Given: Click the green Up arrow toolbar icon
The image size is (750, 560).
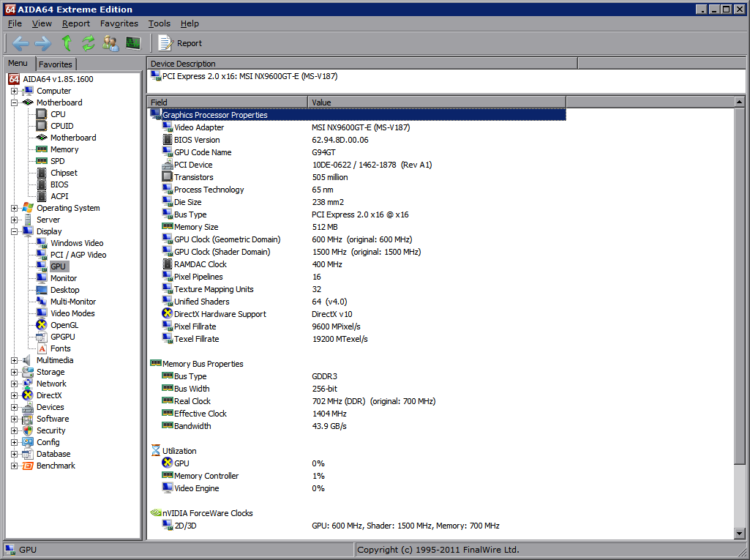Looking at the screenshot, I should (x=67, y=43).
